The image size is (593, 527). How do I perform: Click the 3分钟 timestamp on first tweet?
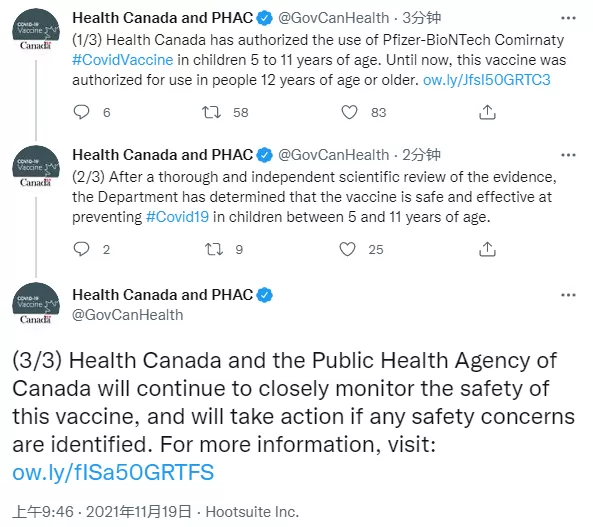421,18
